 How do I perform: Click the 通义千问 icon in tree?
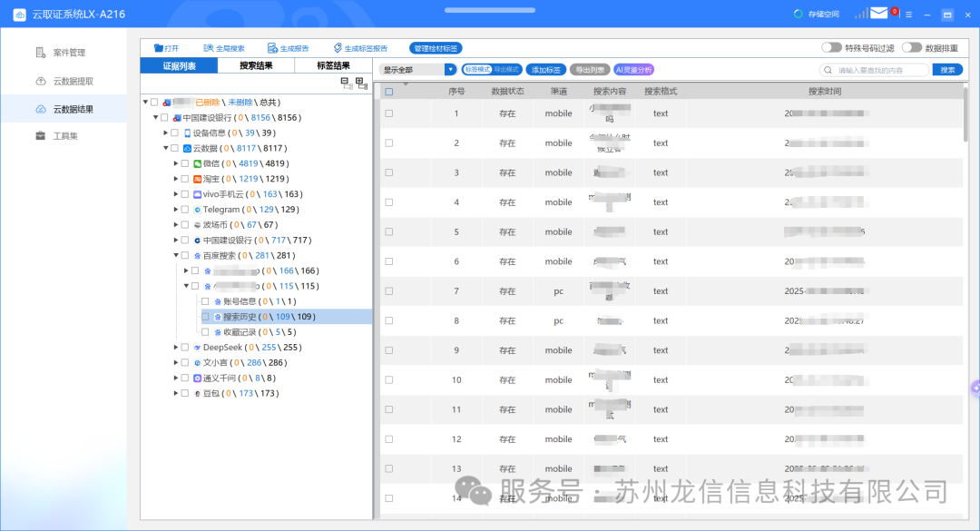197,378
